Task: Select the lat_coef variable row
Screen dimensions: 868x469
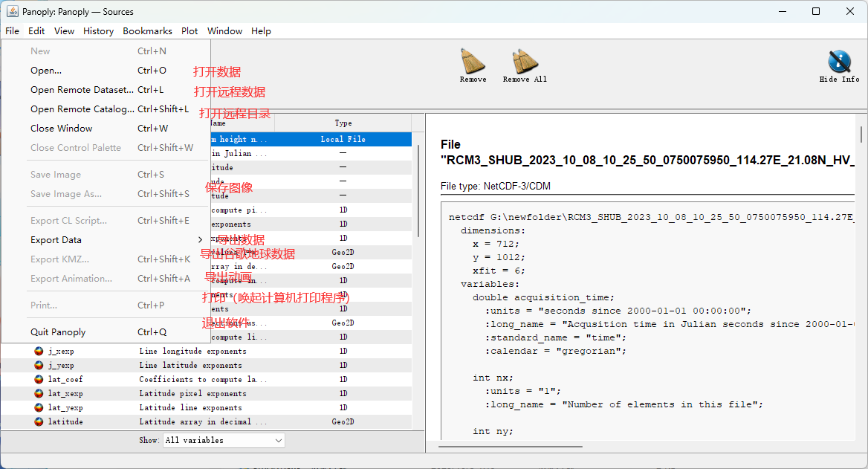Action: click(207, 379)
